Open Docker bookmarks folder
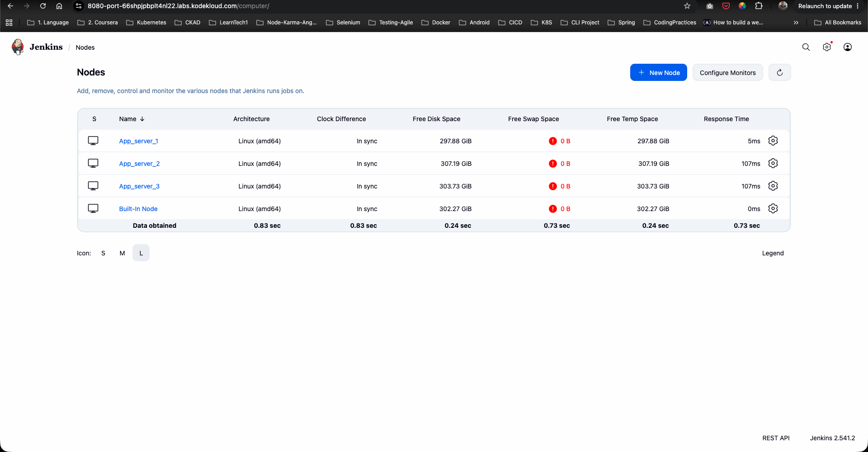The height and width of the screenshot is (452, 868). pos(436,23)
